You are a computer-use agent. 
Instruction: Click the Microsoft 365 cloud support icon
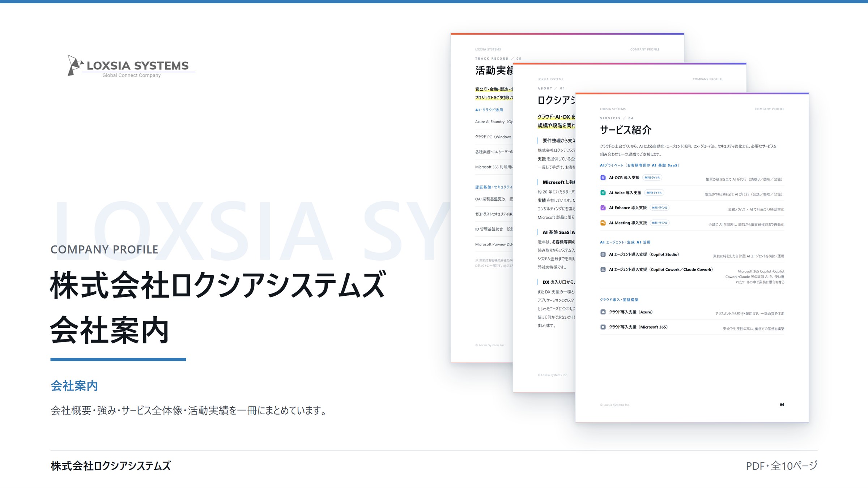[603, 327]
